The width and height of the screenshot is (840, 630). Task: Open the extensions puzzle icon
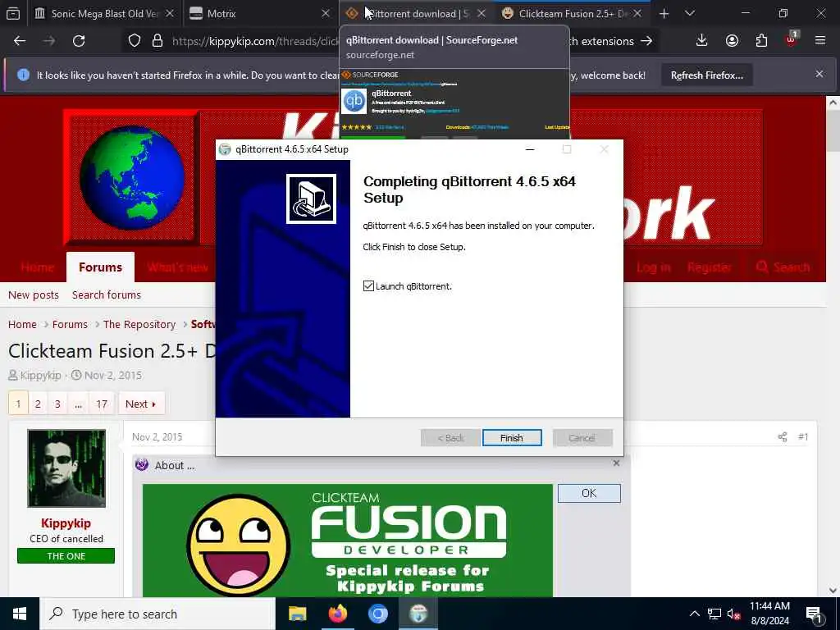(x=761, y=41)
